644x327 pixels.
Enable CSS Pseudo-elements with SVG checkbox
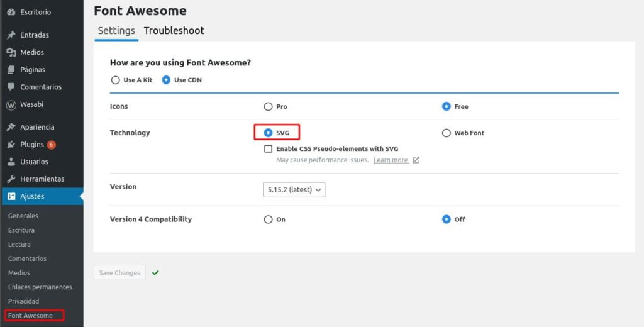(x=268, y=148)
